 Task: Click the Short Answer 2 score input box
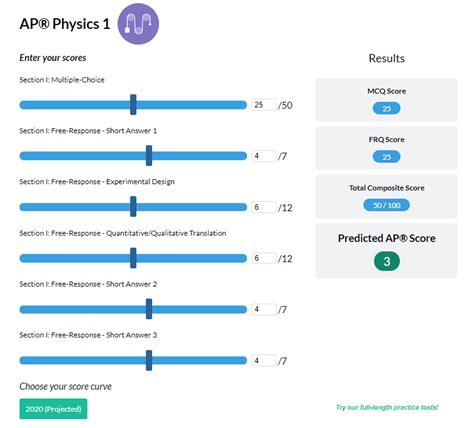[264, 309]
